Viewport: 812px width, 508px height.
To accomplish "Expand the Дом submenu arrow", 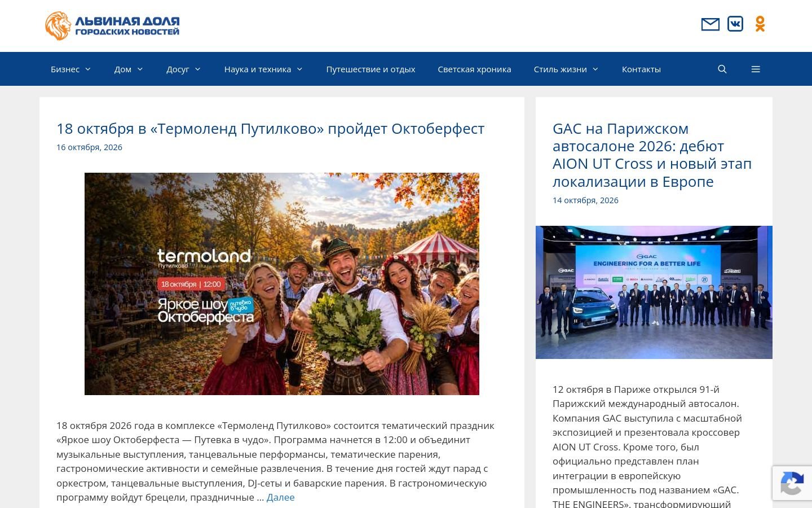I will (x=140, y=69).
